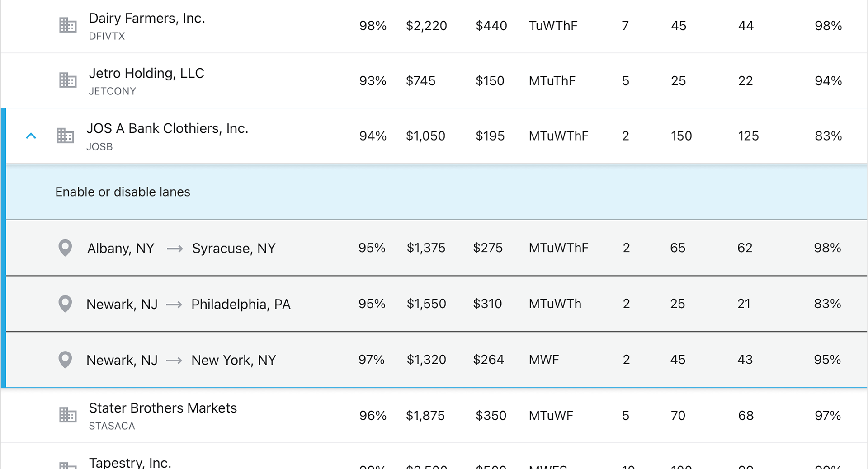Open the Jetro Holding, LLC customer row
Screen dimensions: 868x469
tap(434, 80)
